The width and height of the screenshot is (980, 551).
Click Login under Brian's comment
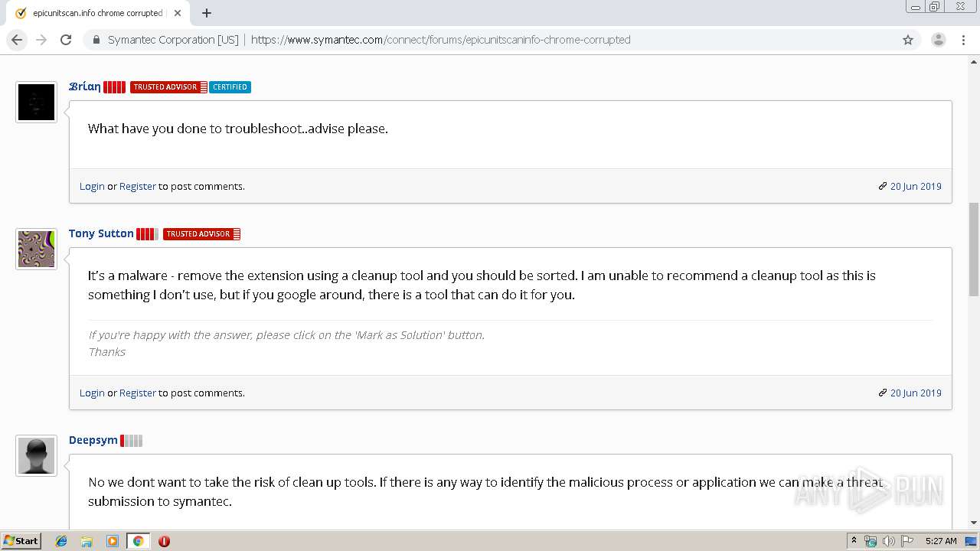tap(92, 186)
